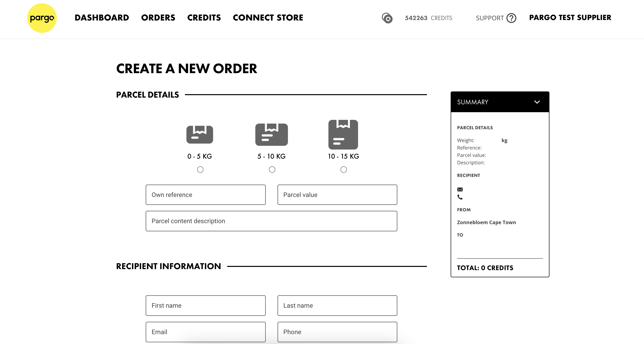644x344 pixels.
Task: Select the 0 - 5 KG radio button
Action: point(200,170)
